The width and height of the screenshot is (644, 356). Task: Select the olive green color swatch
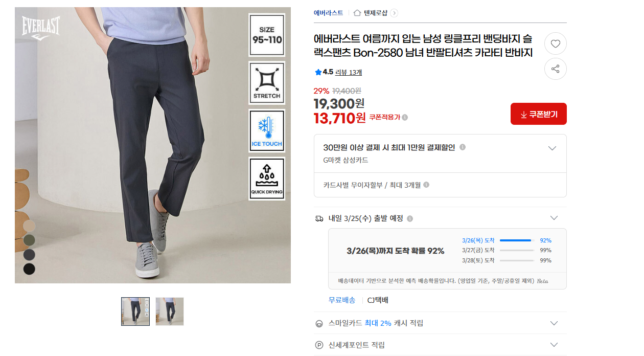(x=29, y=240)
